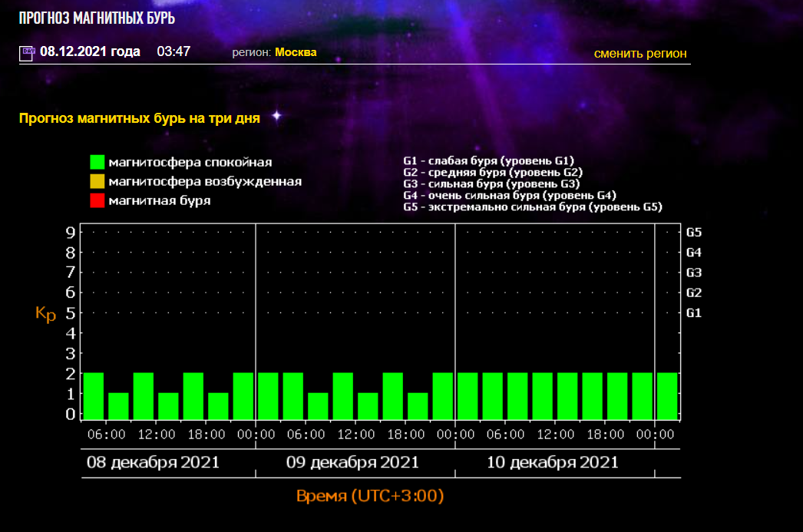Click the 'Время (UTC+3:00)' axis caption
Viewport: 803px width, 532px height.
[370, 496]
